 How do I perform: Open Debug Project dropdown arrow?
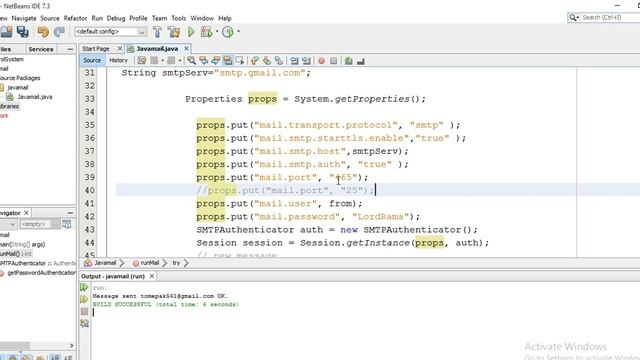[217, 31]
